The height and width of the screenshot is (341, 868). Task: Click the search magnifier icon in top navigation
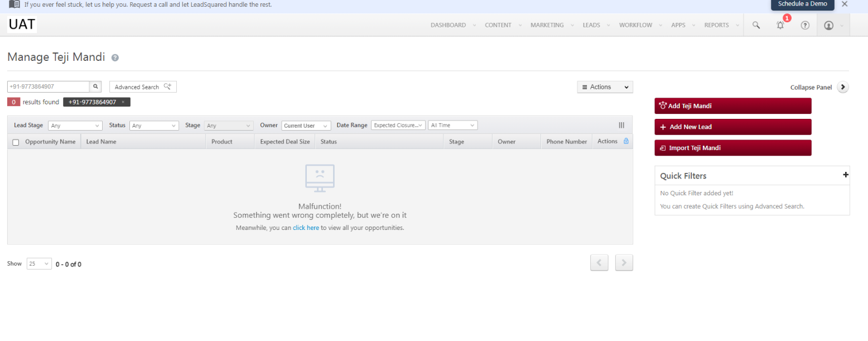(756, 25)
